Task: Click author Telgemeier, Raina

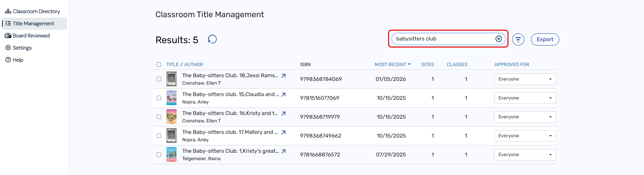Action: pyautogui.click(x=201, y=159)
